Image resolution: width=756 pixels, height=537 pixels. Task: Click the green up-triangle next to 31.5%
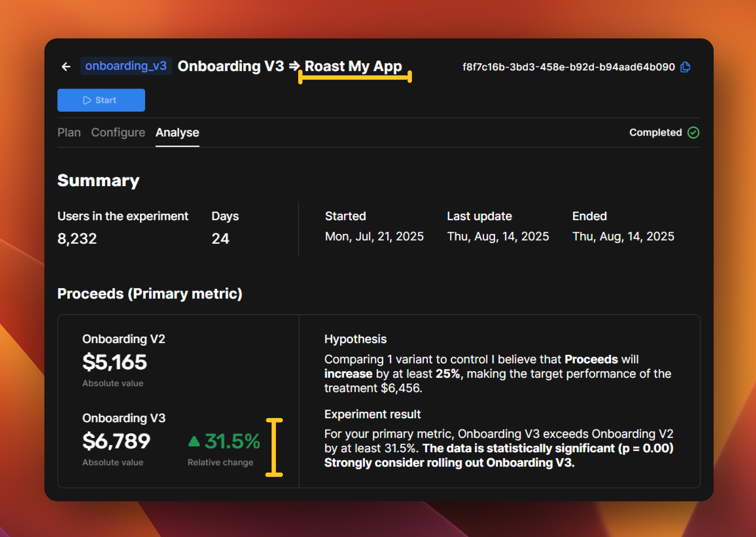194,441
